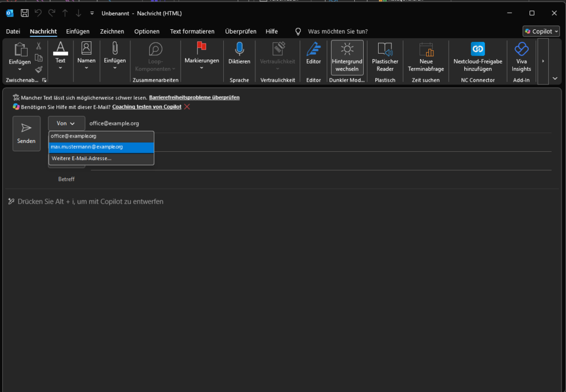This screenshot has width=566, height=392.
Task: Click the Save icon in title bar
Action: [x=24, y=13]
